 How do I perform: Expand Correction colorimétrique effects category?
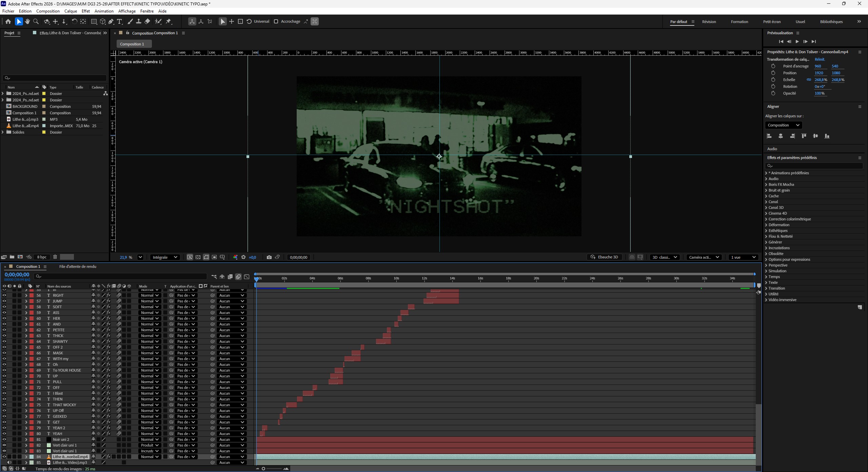[x=766, y=219]
